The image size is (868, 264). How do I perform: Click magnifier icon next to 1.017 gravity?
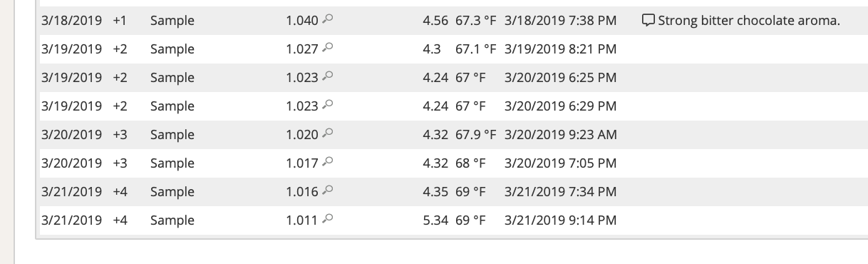(328, 163)
